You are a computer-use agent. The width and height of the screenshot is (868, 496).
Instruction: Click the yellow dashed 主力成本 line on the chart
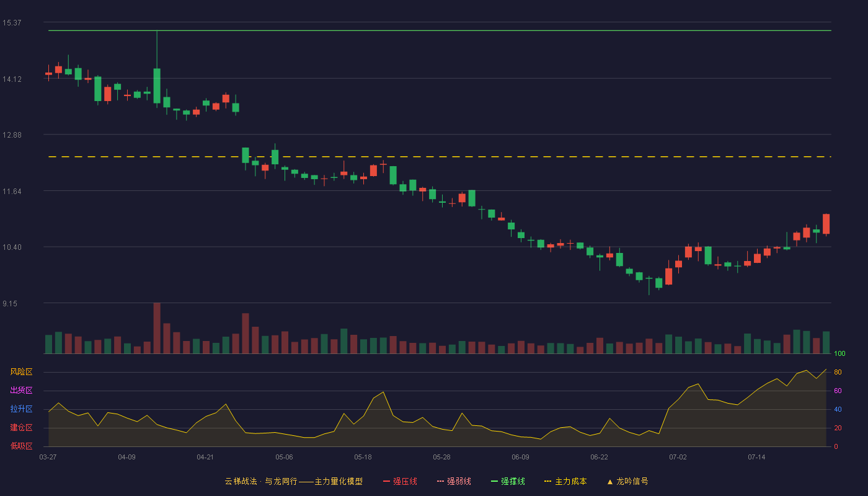pos(440,157)
